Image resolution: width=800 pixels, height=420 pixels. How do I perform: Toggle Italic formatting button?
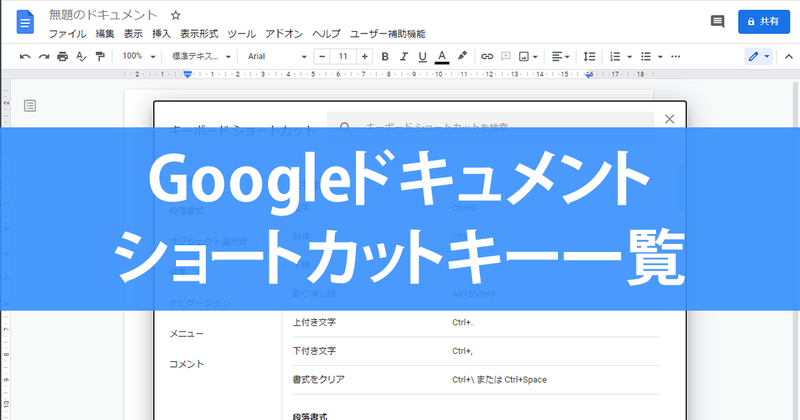click(x=404, y=57)
